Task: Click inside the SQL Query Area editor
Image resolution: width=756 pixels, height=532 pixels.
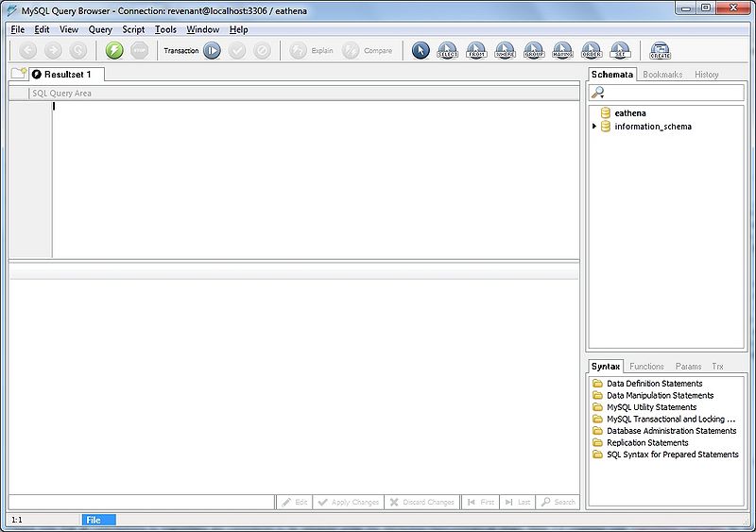Action: click(316, 179)
